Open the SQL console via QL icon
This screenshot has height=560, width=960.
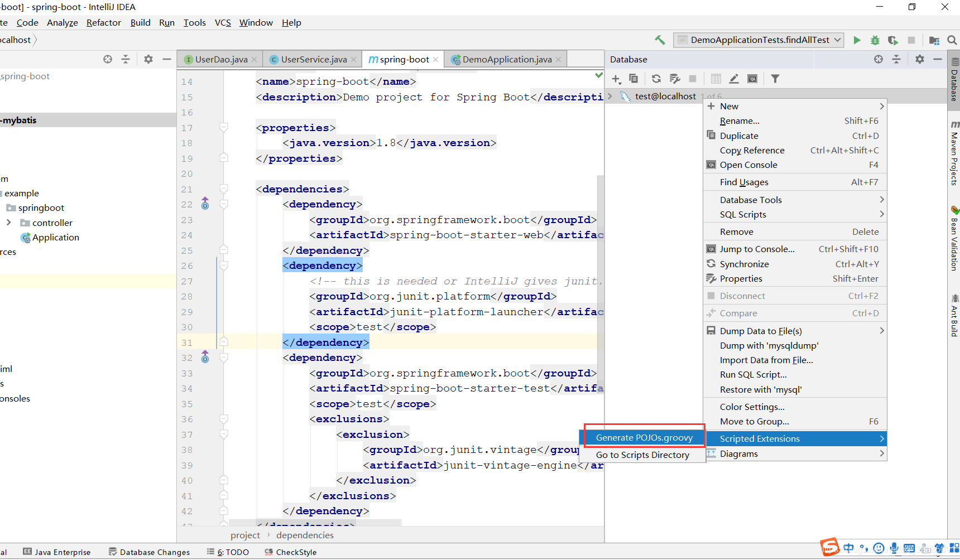click(x=752, y=79)
